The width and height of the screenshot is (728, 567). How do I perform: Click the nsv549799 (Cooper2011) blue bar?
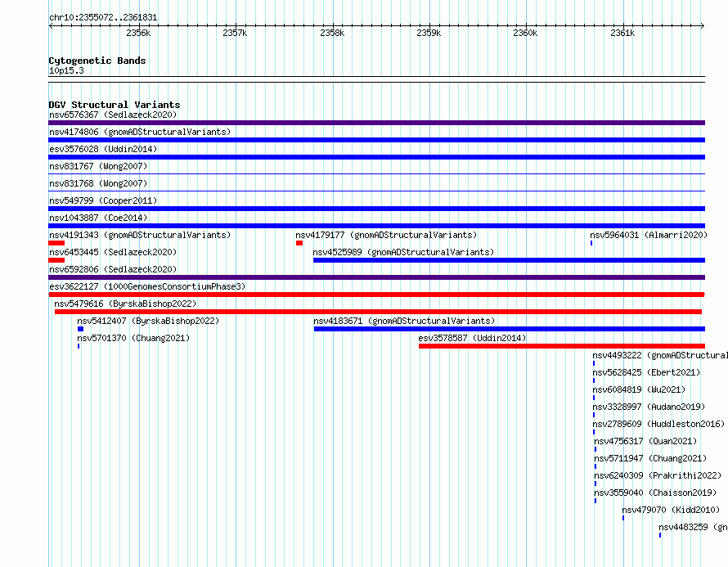(376, 209)
